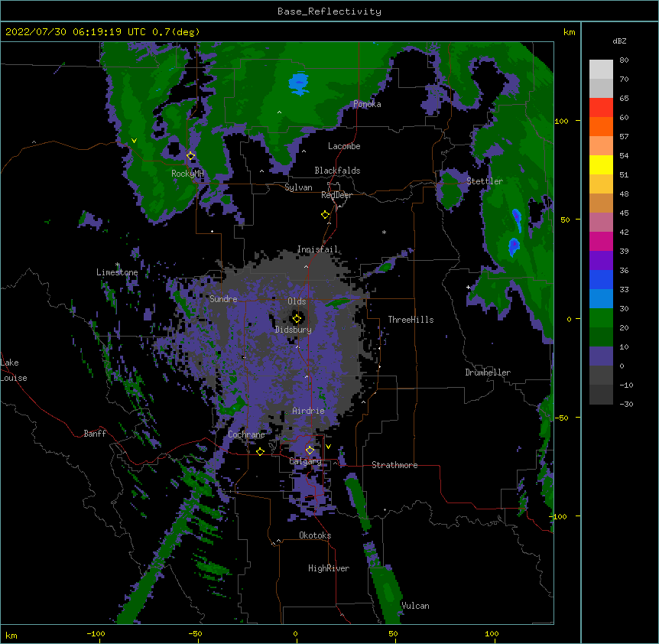Select the gray 0 to -10 dBZ swatch

pos(601,376)
